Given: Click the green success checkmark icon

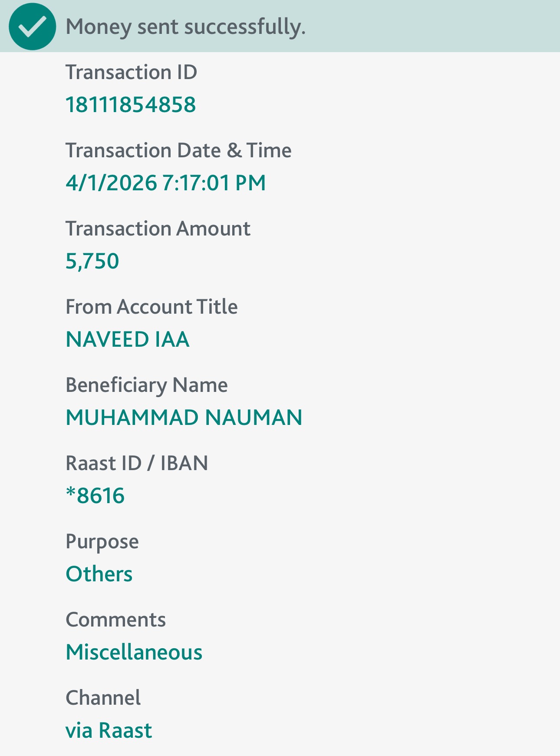Looking at the screenshot, I should [x=32, y=27].
